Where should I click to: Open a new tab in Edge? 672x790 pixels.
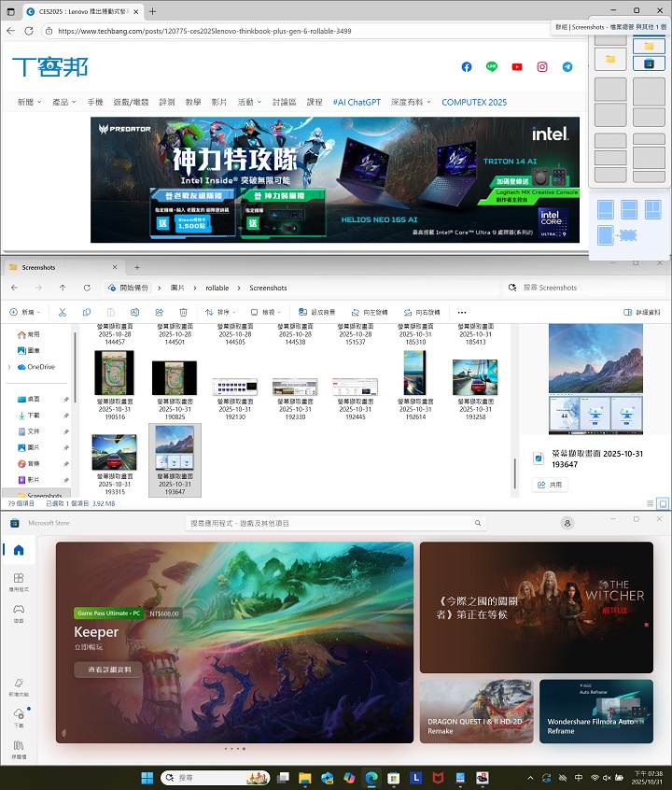(153, 11)
